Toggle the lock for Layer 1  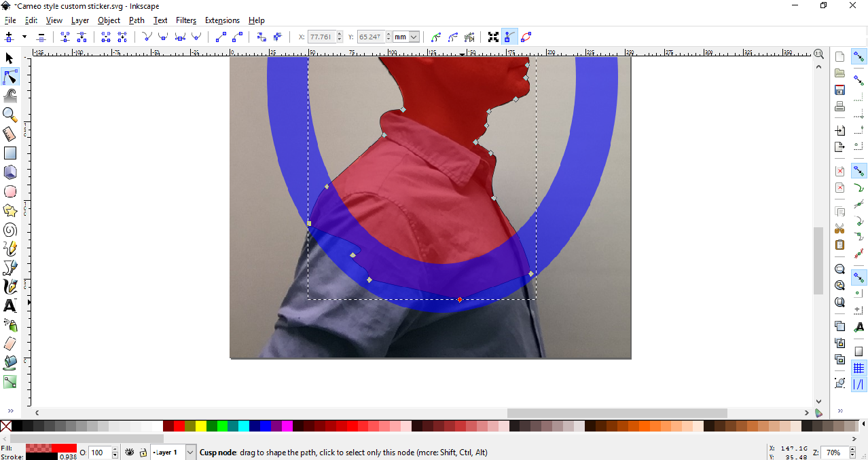click(x=143, y=453)
